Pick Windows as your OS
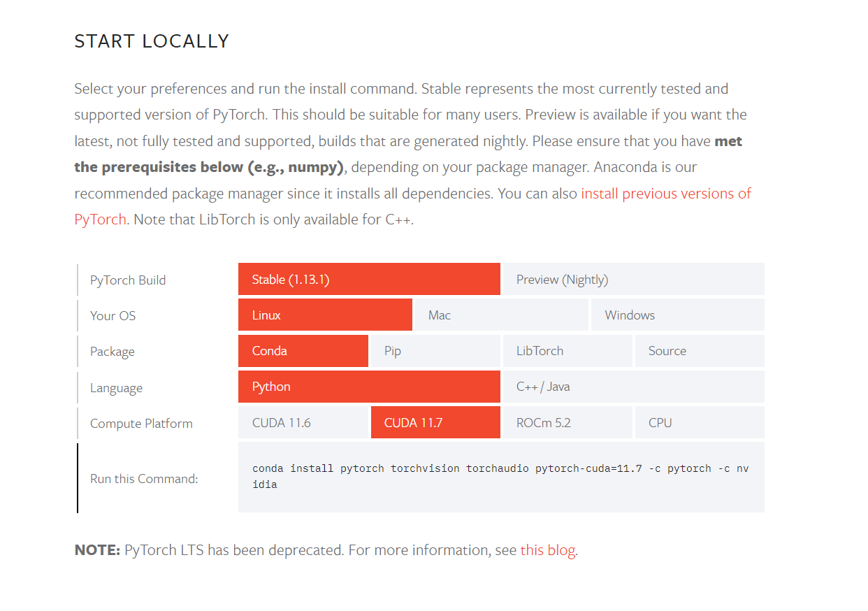 pyautogui.click(x=677, y=315)
